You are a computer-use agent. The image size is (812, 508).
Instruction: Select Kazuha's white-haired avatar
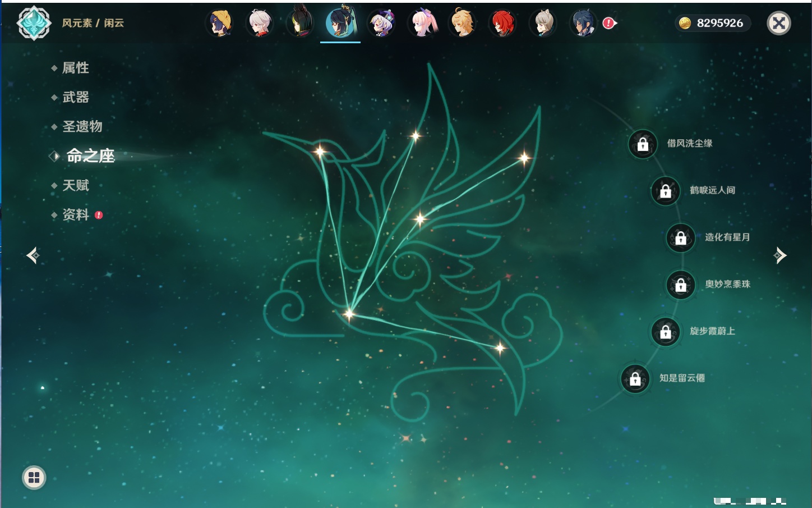pyautogui.click(x=260, y=24)
